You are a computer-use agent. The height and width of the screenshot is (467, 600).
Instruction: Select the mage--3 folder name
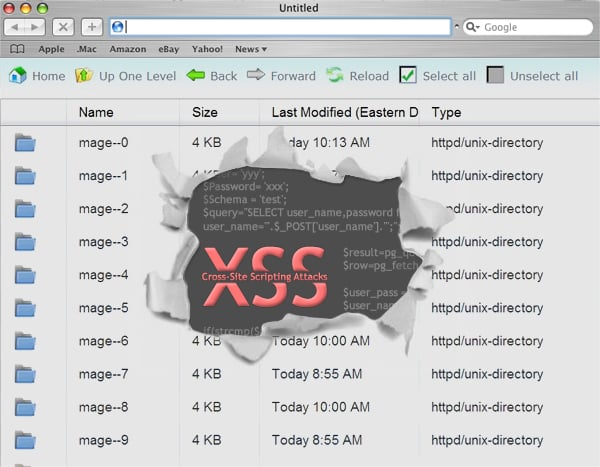pyautogui.click(x=103, y=242)
